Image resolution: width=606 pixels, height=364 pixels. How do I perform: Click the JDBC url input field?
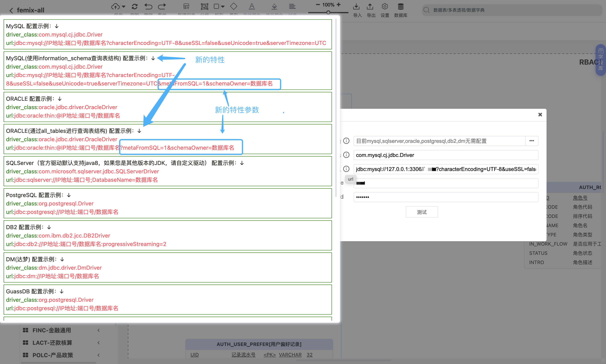[445, 169]
